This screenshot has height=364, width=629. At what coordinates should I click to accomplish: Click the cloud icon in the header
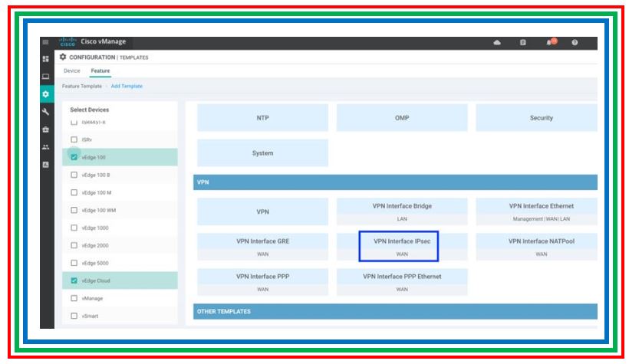(x=496, y=43)
